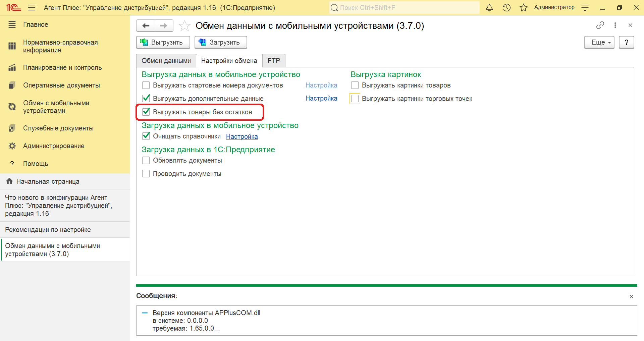
Task: Go back with left arrow button
Action: pos(146,25)
